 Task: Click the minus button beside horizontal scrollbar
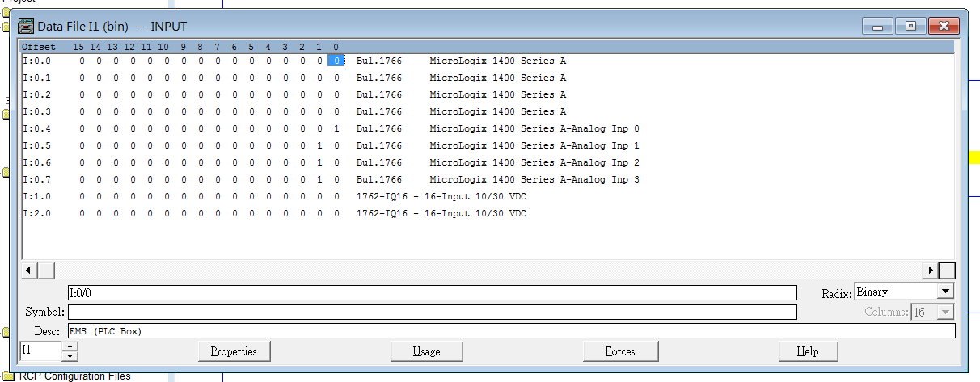[x=947, y=271]
